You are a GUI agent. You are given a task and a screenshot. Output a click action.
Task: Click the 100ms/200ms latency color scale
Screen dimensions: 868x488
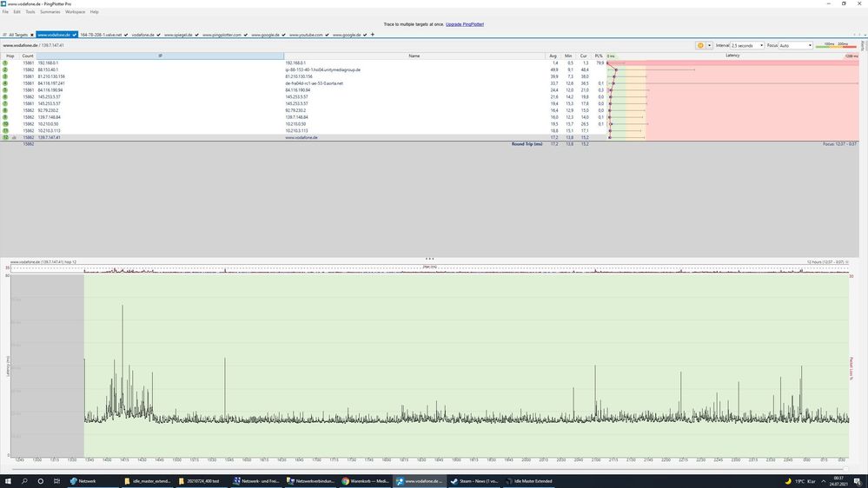[836, 45]
